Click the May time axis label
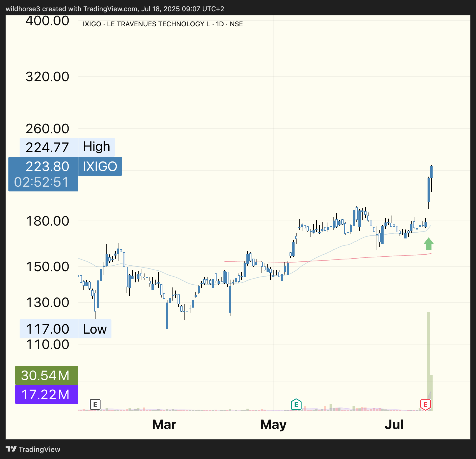 pos(273,425)
